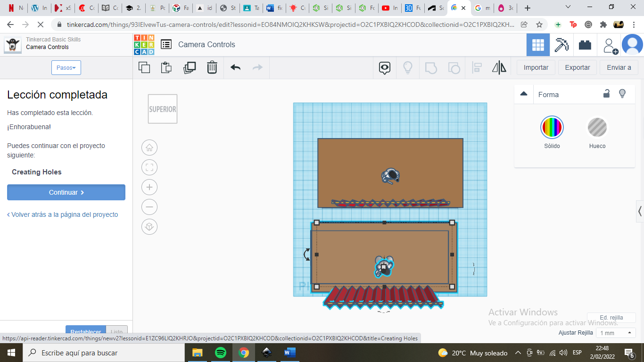Switch to the Blocks pickaxe mode
The image size is (644, 362).
coord(561,45)
